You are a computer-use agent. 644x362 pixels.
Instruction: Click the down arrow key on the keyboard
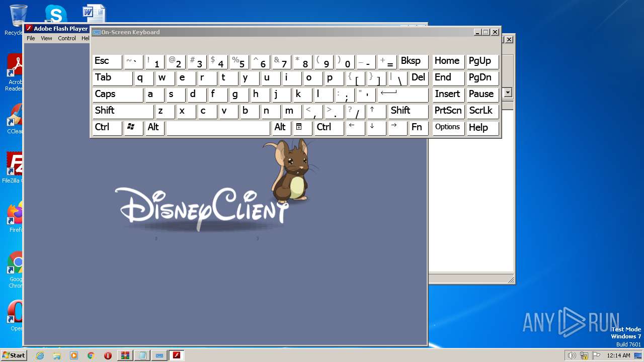tap(376, 128)
